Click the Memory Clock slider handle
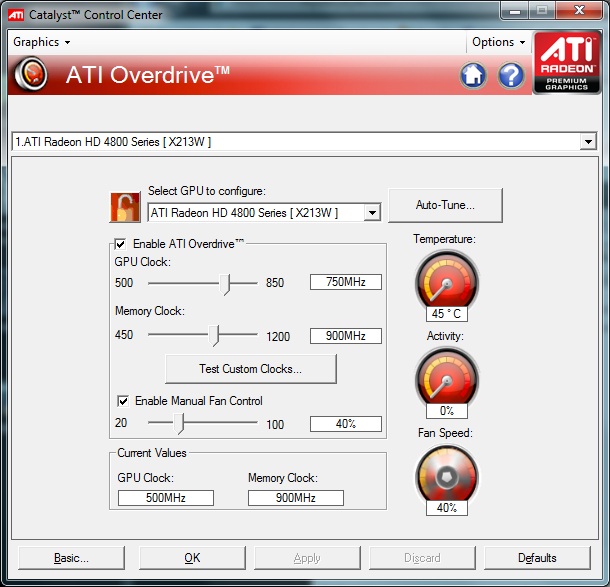Screen dimensions: 610x587 214,335
